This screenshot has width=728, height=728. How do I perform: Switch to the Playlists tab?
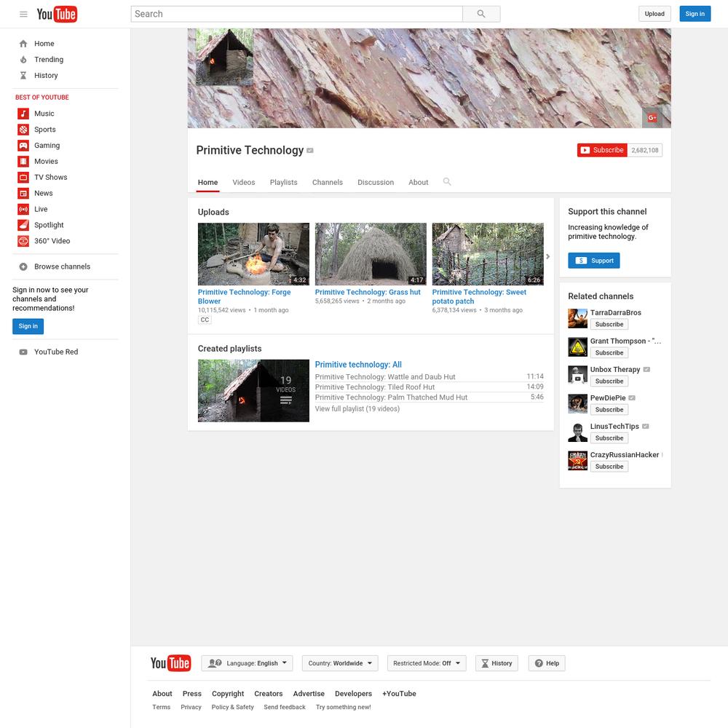tap(284, 183)
